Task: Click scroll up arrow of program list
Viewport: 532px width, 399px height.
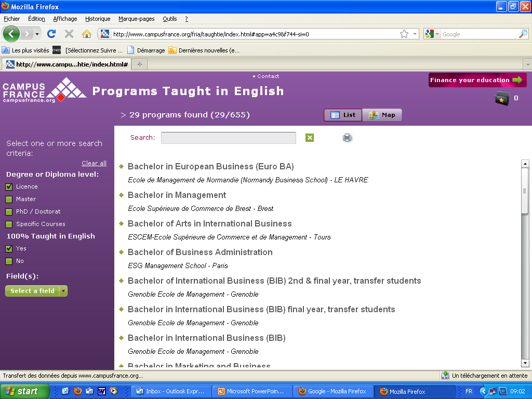Action: [x=525, y=164]
